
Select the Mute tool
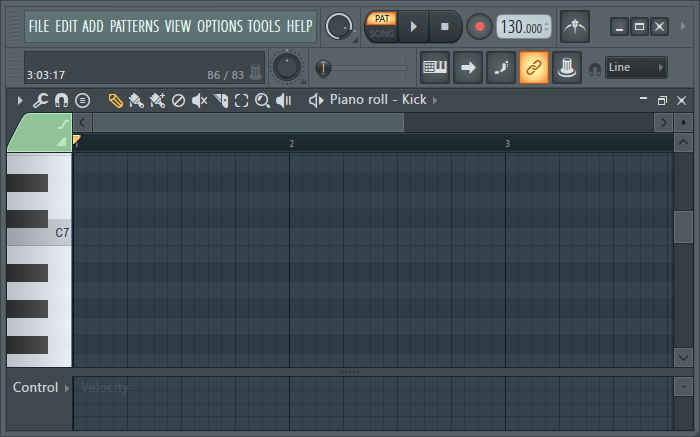click(x=199, y=100)
